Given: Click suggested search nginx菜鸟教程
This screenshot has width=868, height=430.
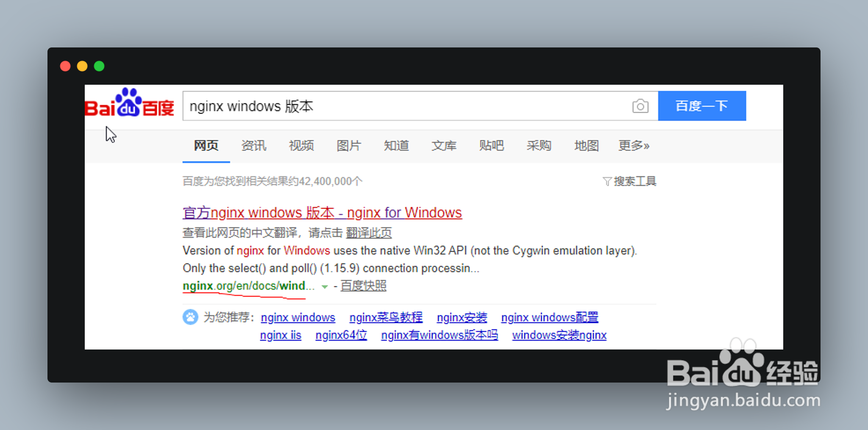Looking at the screenshot, I should coord(386,317).
